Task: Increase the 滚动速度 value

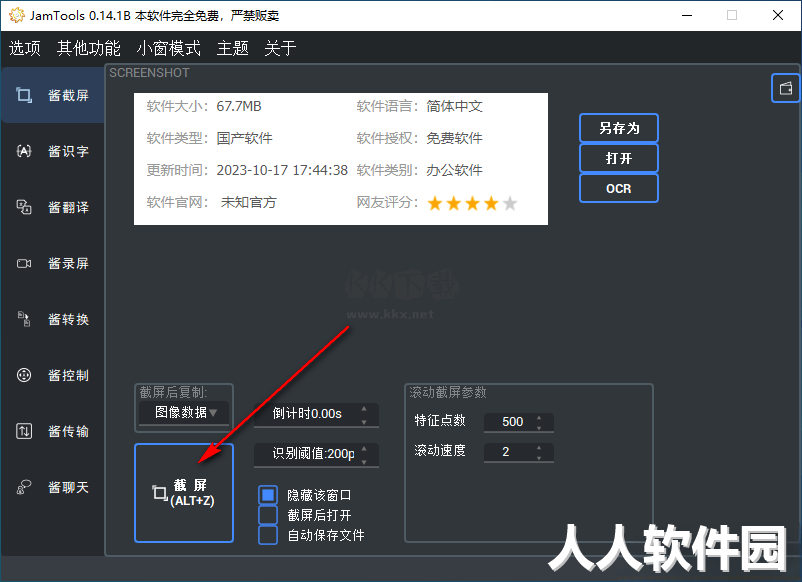Action: point(539,447)
